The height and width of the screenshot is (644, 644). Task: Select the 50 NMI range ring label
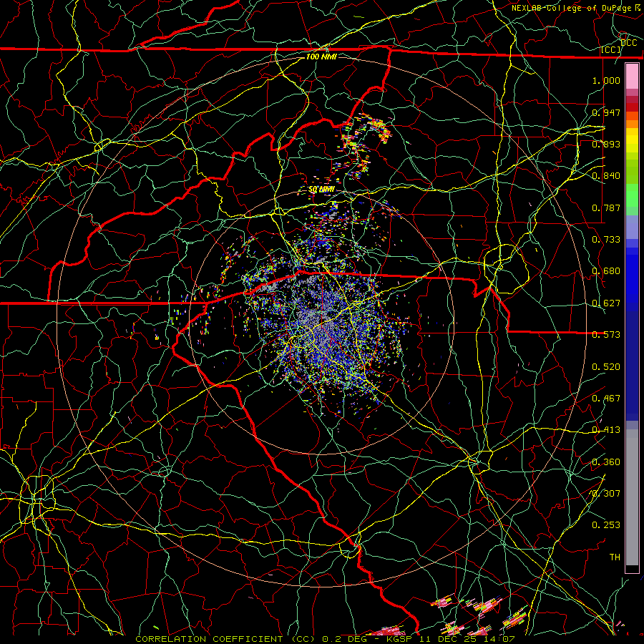pyautogui.click(x=321, y=190)
